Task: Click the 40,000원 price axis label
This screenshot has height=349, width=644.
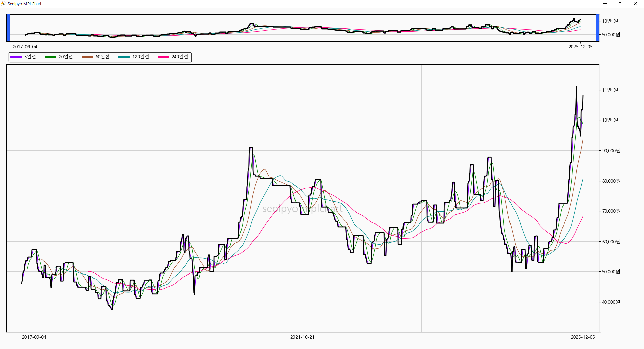Action: click(x=611, y=302)
